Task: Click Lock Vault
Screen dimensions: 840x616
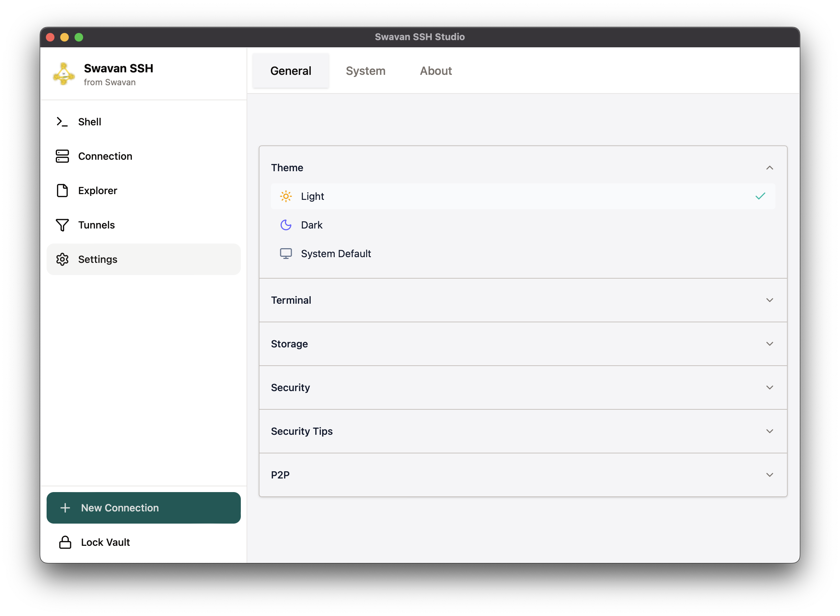Action: (x=105, y=543)
